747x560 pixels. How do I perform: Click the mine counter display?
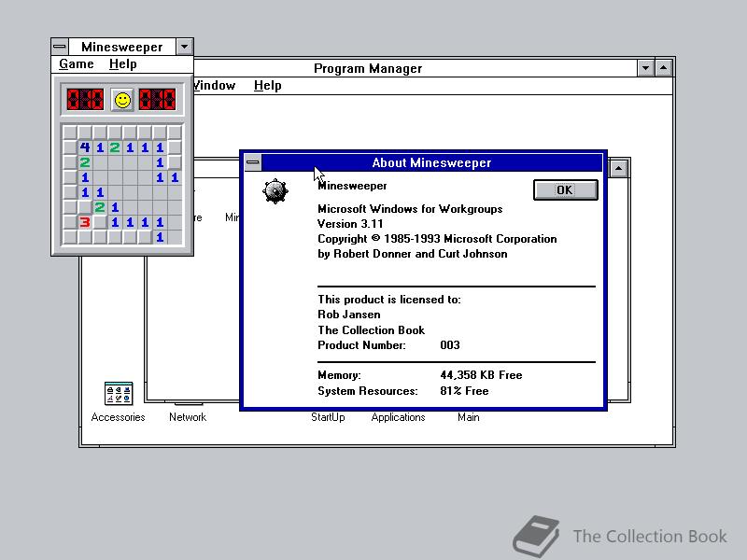(x=85, y=100)
